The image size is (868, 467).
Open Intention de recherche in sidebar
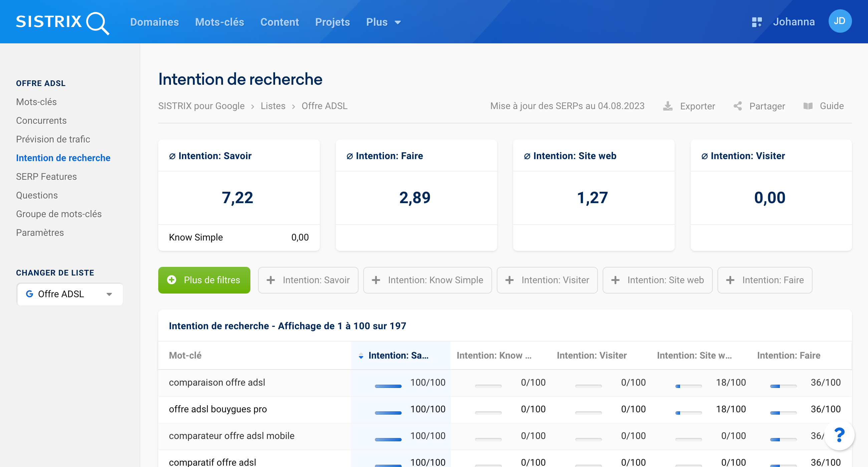pos(63,158)
